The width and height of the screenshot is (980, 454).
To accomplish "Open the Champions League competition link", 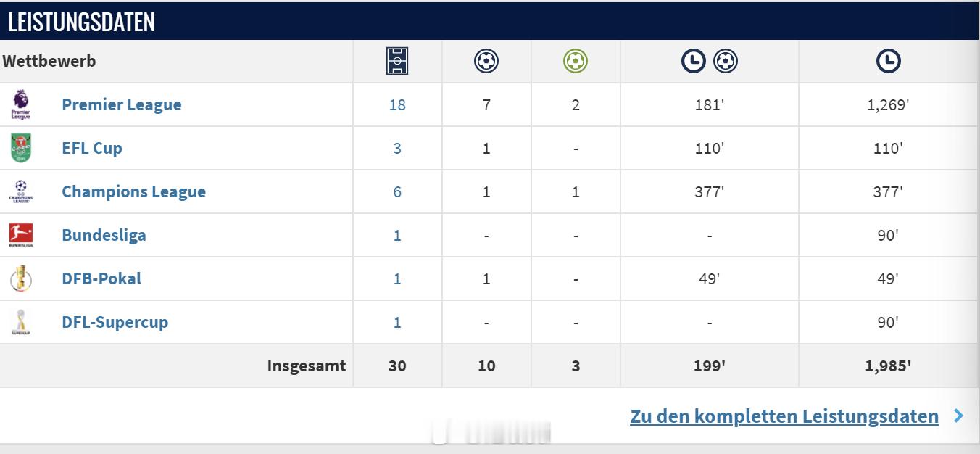I will (134, 191).
